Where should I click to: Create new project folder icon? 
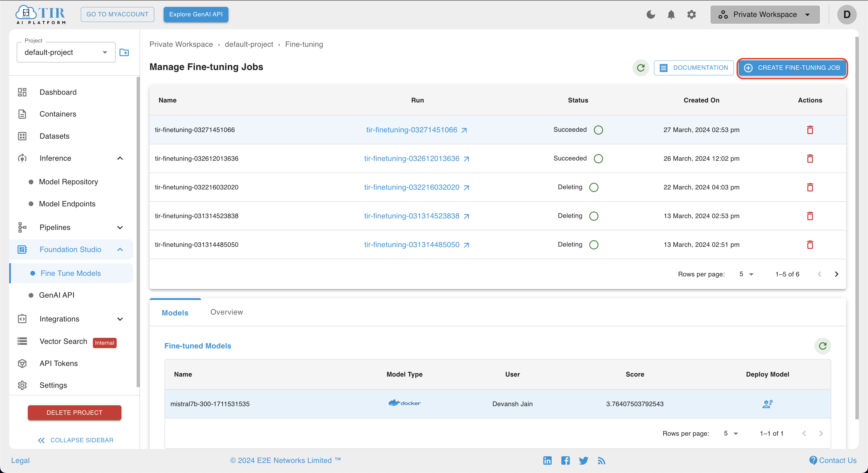point(124,52)
